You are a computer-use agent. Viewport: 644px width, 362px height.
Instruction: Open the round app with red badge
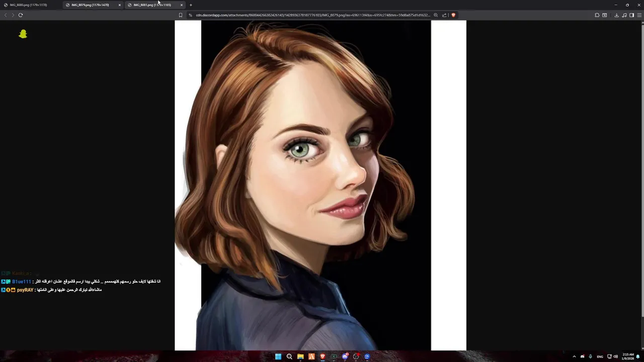point(356,356)
